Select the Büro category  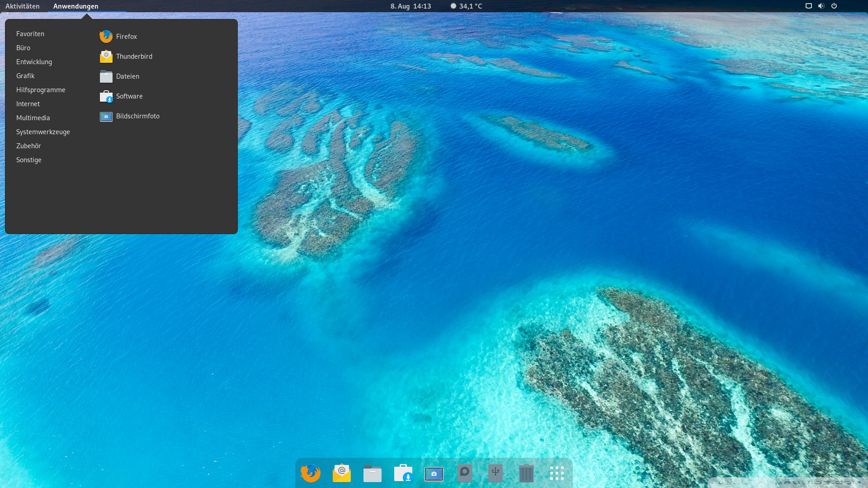point(24,48)
